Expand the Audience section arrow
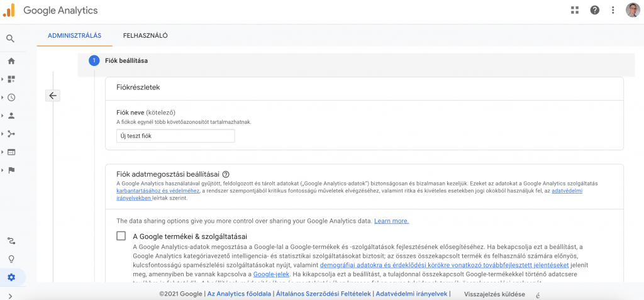Image resolution: width=644 pixels, height=300 pixels. [3, 116]
